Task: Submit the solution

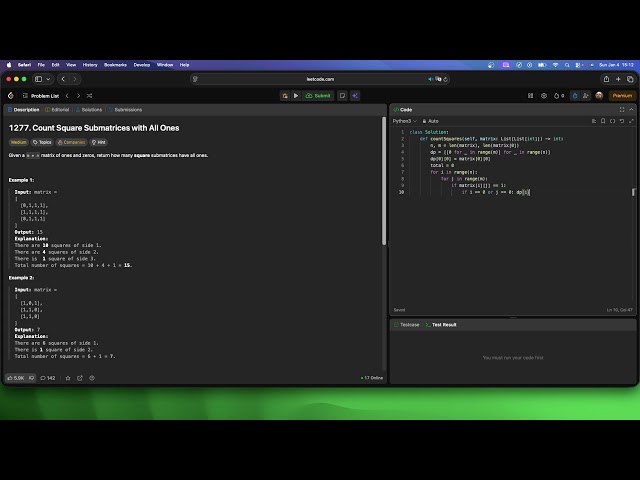Action: click(x=318, y=96)
